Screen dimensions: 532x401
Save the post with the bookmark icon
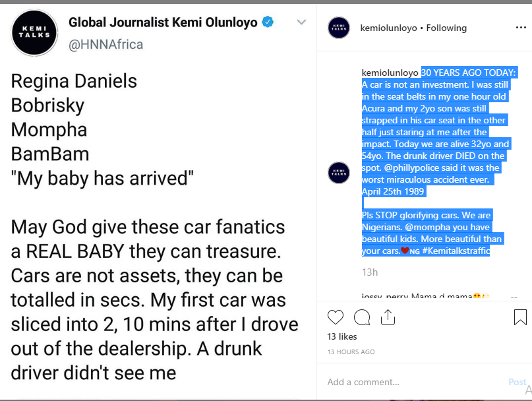coord(520,317)
